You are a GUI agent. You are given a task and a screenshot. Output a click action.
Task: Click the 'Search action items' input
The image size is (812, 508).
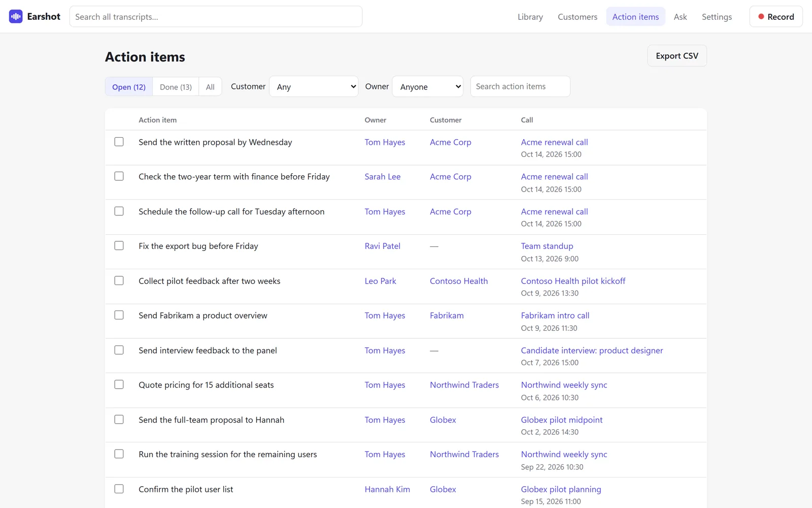(520, 86)
